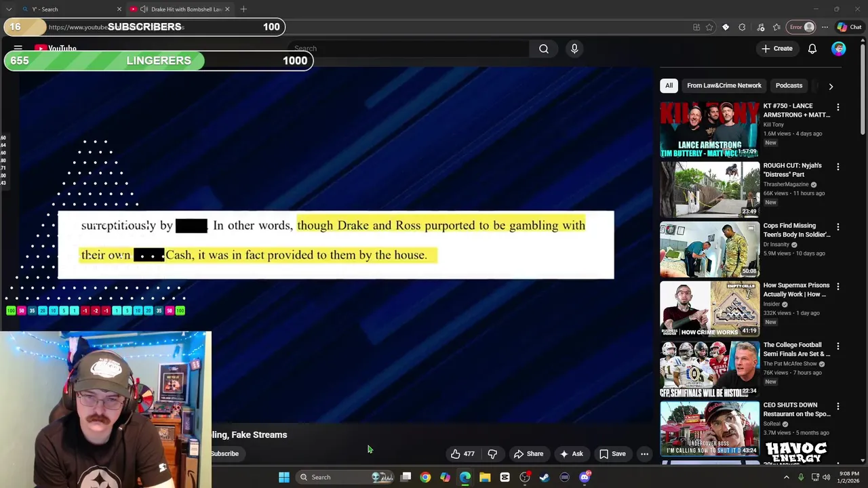Open the Edge favorites list icon
Viewport: 868px width, 488px height.
click(776, 27)
